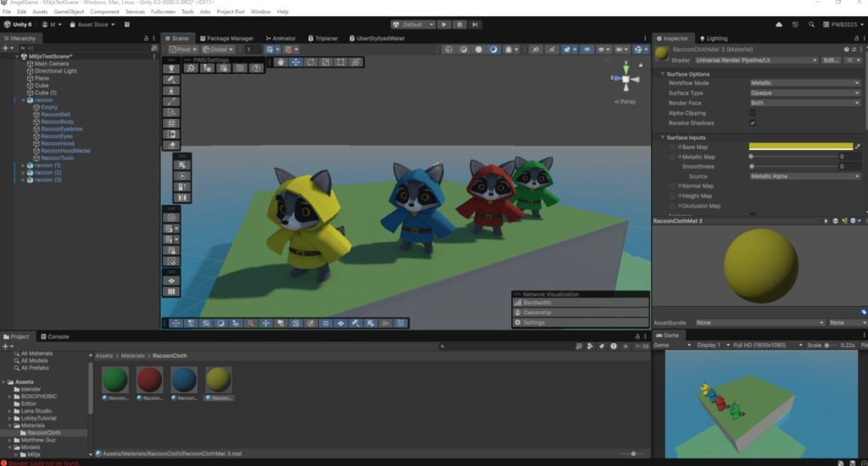868x466 pixels.
Task: Select the Rotate tool in Scene
Action: coord(311,62)
